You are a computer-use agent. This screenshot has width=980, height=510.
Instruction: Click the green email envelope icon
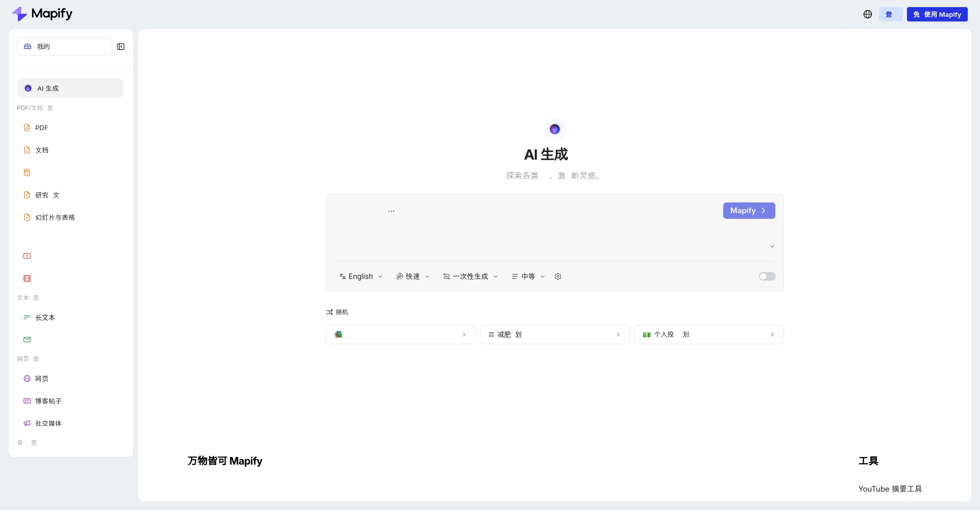click(27, 340)
